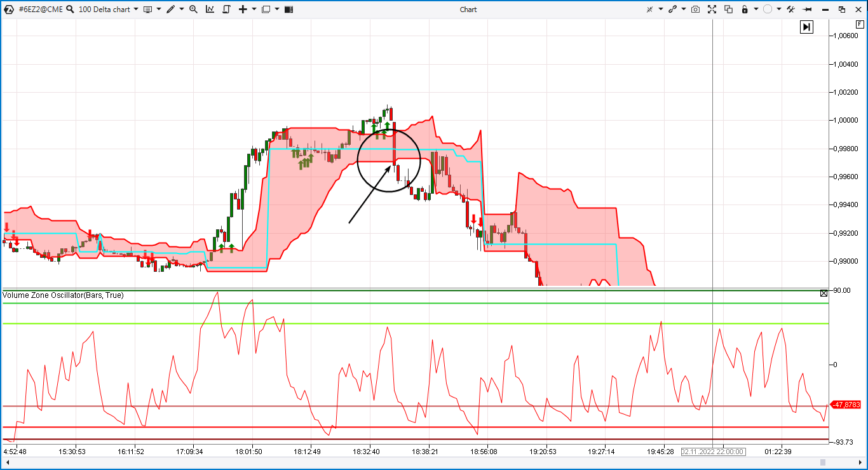
Task: Click the duplicate chart window icon
Action: [x=728, y=10]
